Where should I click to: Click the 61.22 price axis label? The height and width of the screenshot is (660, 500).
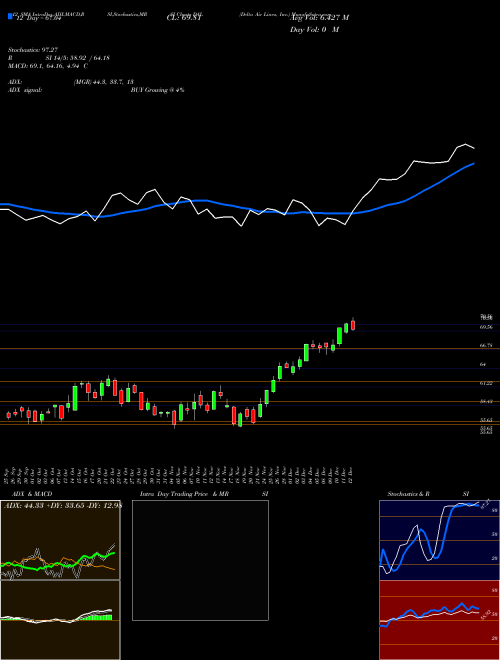point(487,383)
